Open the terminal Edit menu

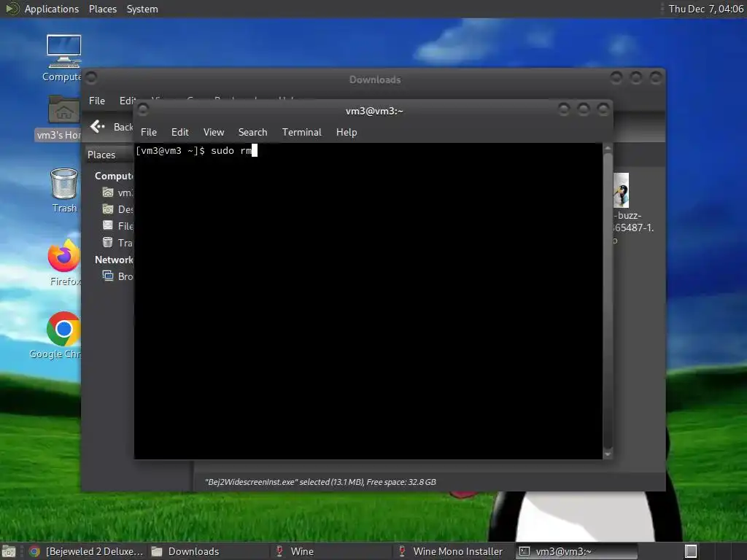[180, 133]
